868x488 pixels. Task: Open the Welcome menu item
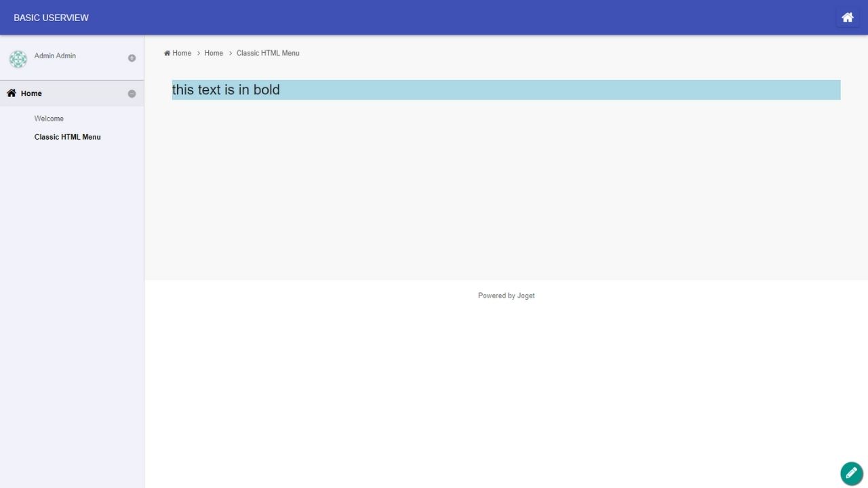(49, 119)
